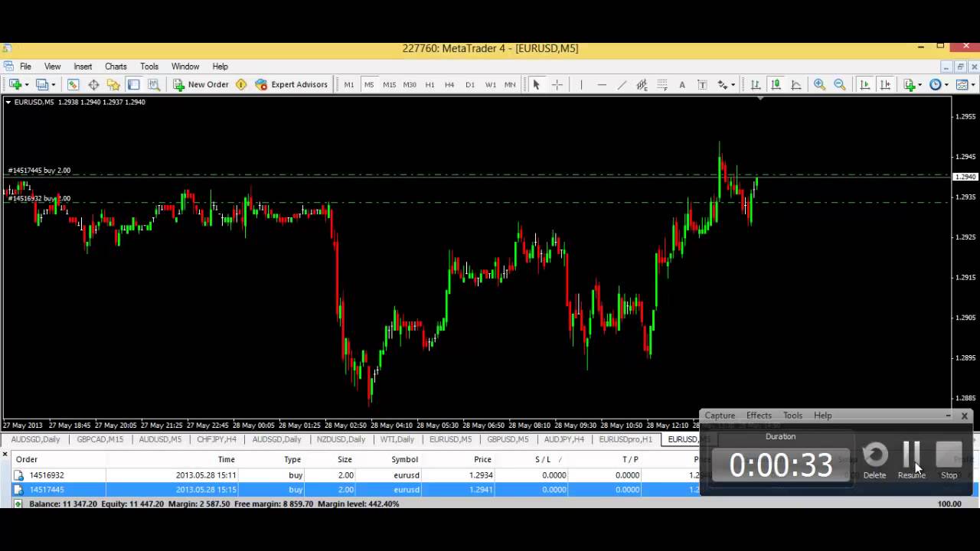
Task: Select the arrow cursor tool
Action: 536,84
